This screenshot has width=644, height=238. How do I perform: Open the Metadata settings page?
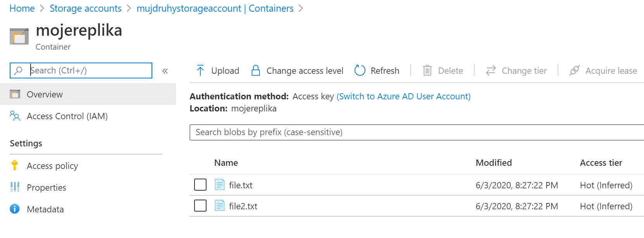pos(45,209)
